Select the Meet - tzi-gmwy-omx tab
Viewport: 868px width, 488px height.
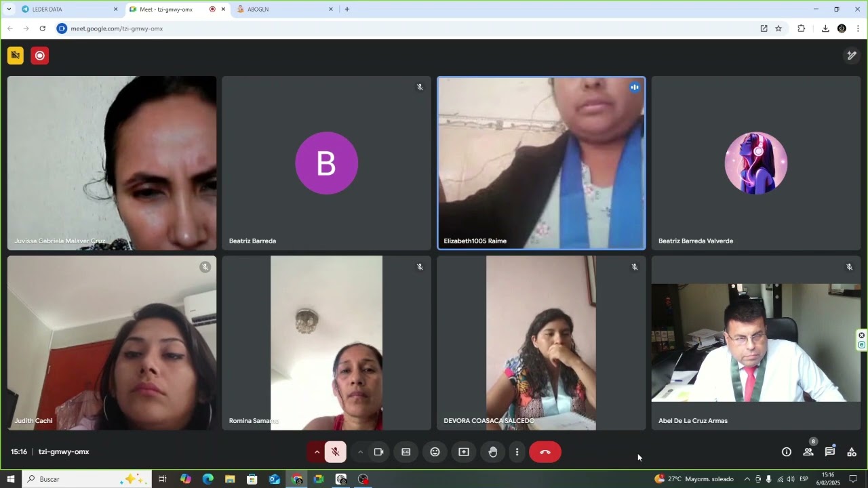177,9
